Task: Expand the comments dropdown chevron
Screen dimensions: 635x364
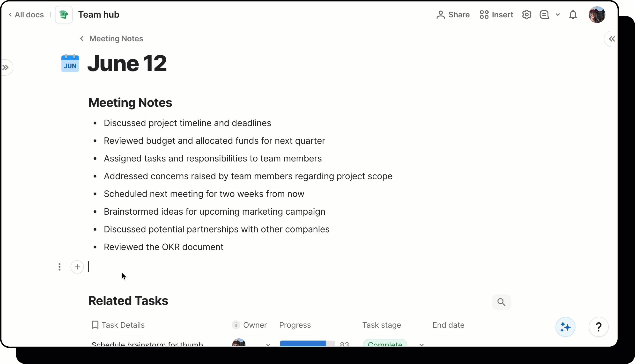Action: pyautogui.click(x=558, y=15)
